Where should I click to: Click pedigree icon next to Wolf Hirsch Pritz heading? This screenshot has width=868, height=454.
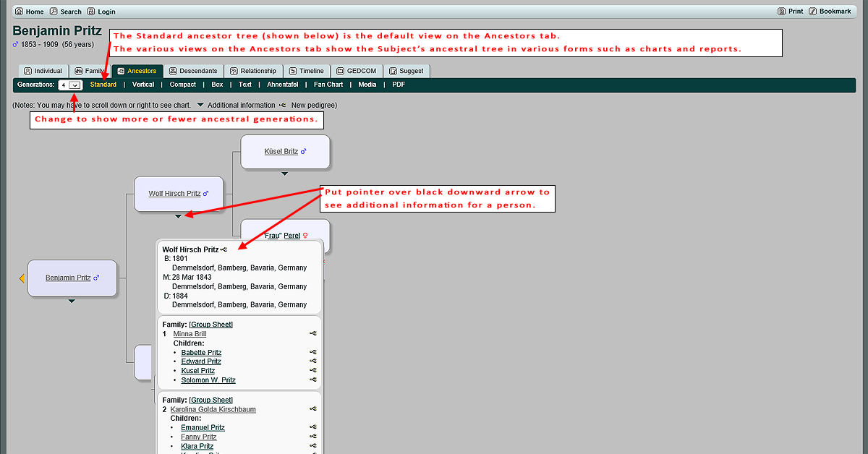pyautogui.click(x=224, y=249)
